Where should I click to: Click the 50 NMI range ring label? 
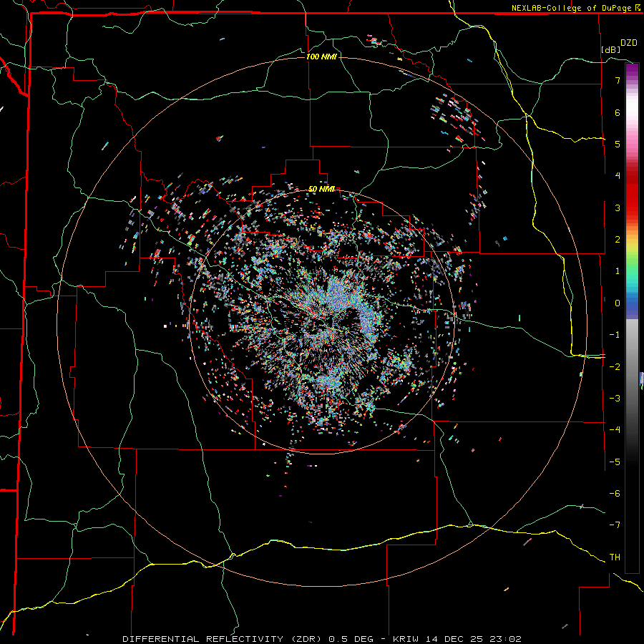(x=321, y=189)
